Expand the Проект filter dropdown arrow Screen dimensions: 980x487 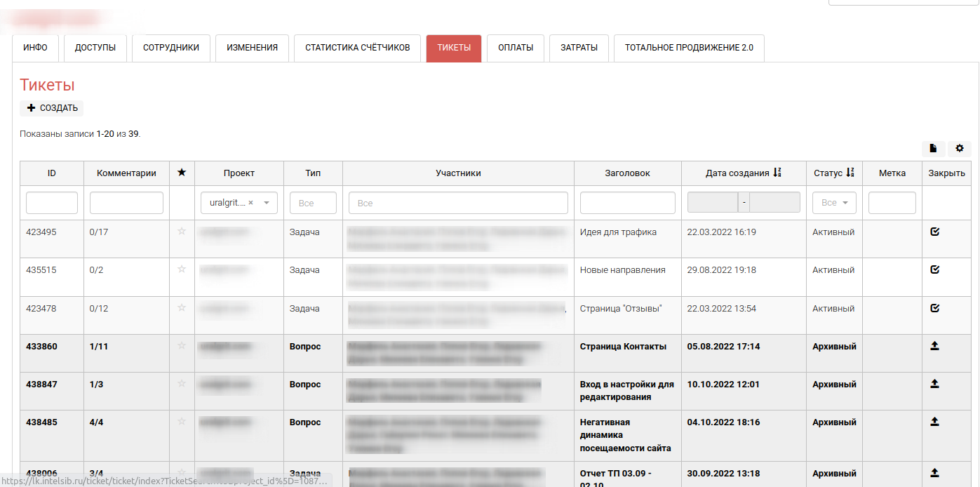pos(267,203)
